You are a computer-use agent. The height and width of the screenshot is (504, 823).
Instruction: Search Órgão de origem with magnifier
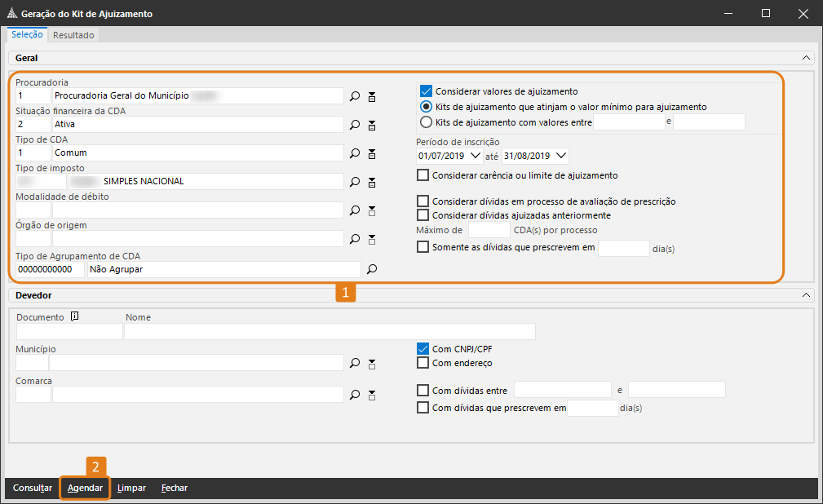coord(355,239)
